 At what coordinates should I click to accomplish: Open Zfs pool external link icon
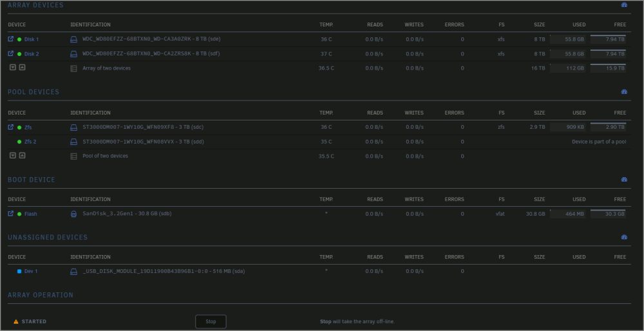(11, 127)
